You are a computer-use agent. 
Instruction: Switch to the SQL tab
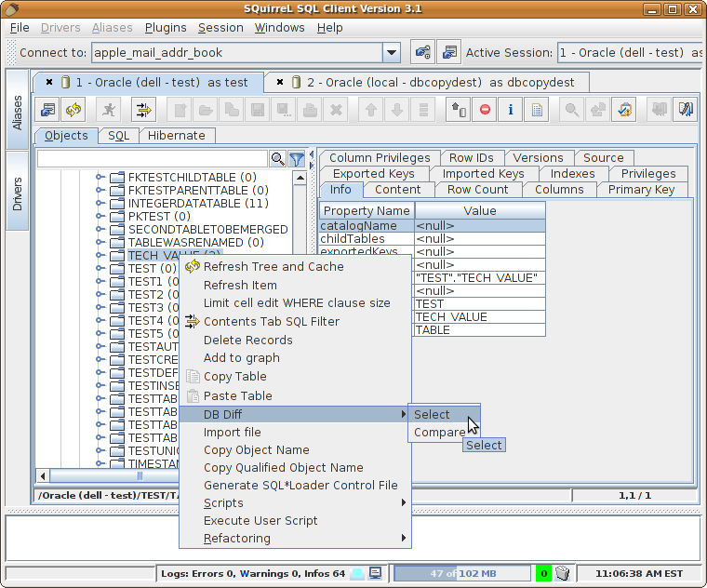[x=118, y=136]
